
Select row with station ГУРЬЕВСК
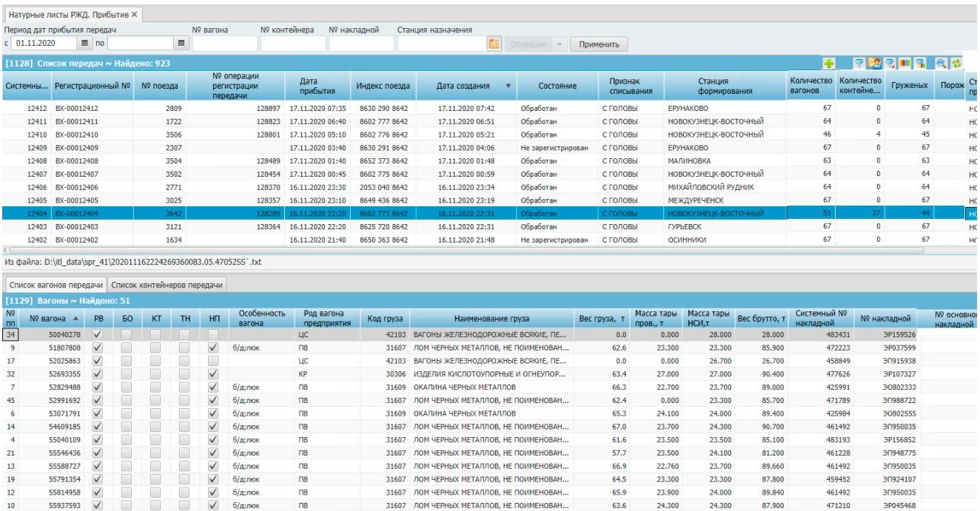click(490, 227)
